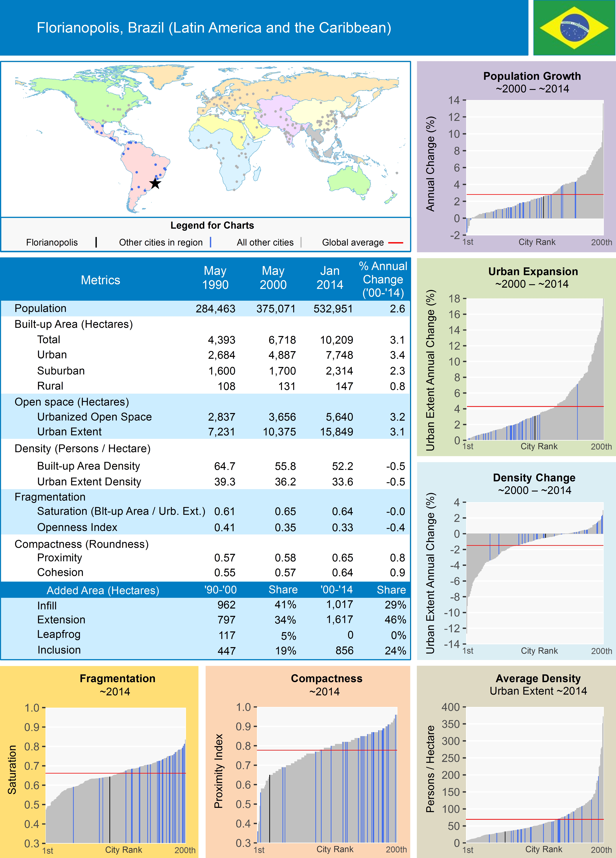Click the gray All other cities legend bar
The width and height of the screenshot is (616, 858).
(301, 242)
